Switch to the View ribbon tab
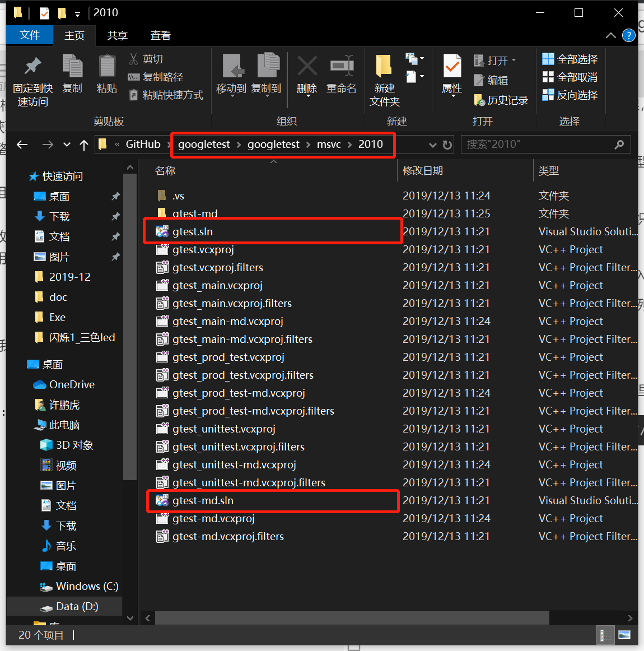Screen dimensions: 644x651 point(160,36)
